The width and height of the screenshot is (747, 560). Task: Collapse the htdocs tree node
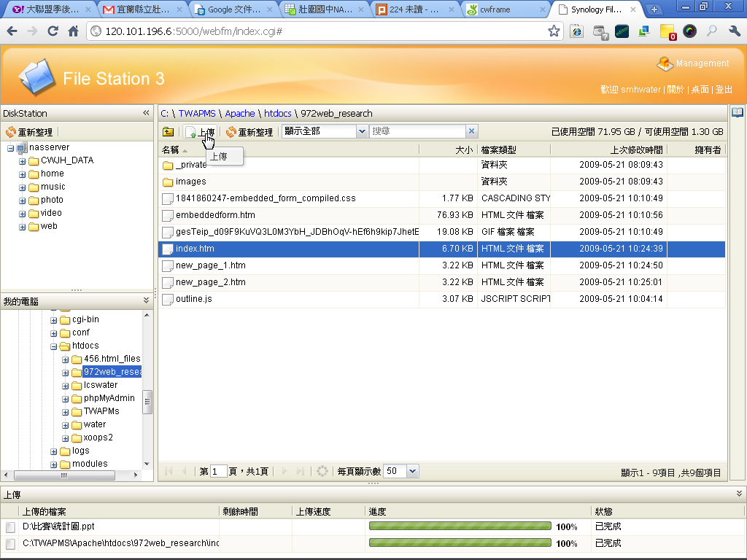(53, 346)
